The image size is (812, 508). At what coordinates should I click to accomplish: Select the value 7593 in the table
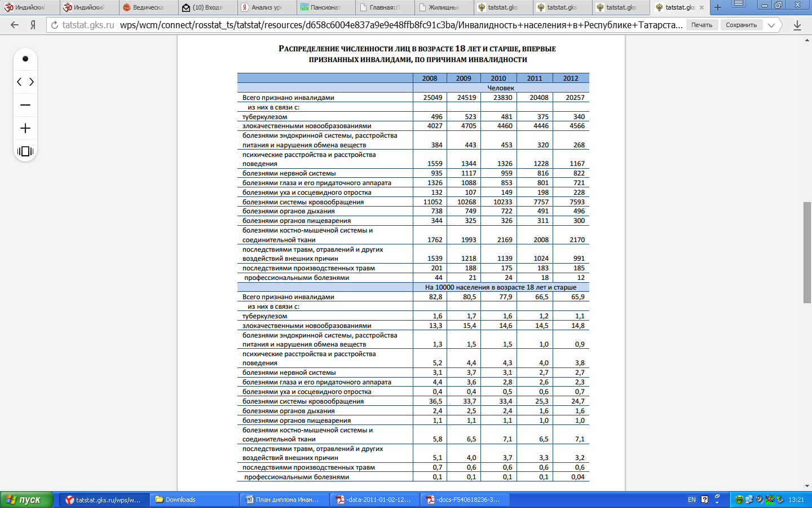(577, 202)
